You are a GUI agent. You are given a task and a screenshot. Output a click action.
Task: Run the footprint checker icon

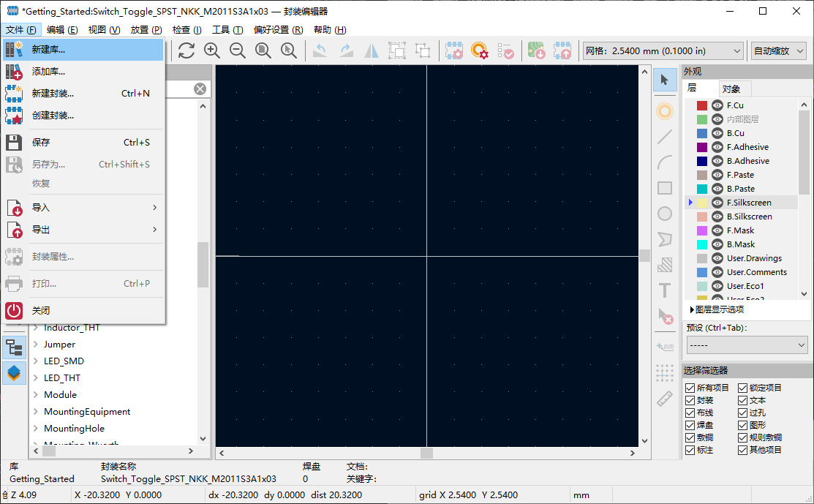[x=505, y=50]
